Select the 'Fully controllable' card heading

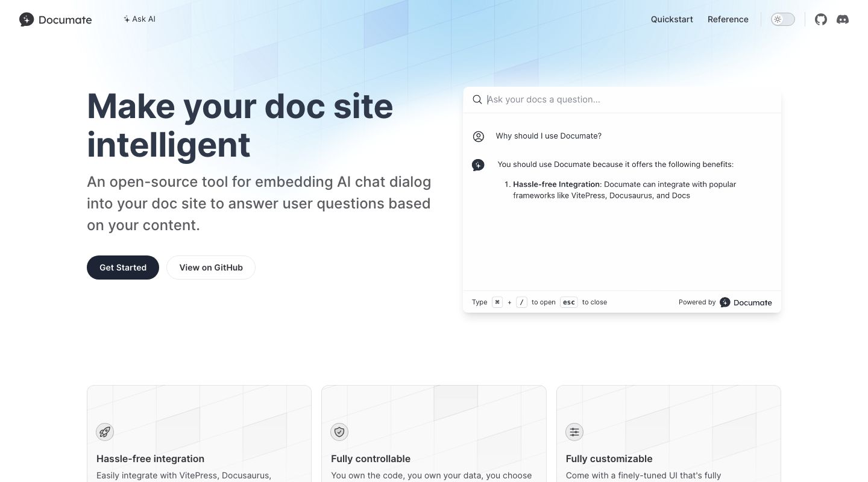tap(371, 459)
